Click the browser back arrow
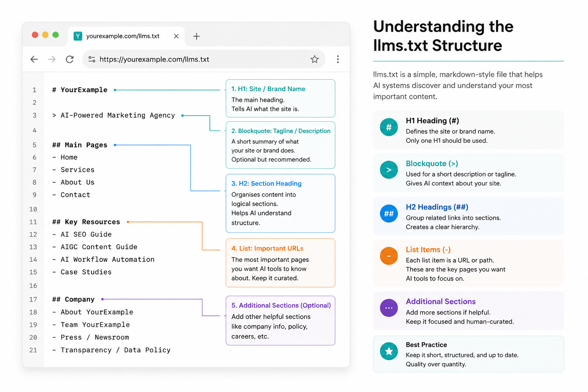Viewport: 588px width, 392px height. tap(34, 59)
